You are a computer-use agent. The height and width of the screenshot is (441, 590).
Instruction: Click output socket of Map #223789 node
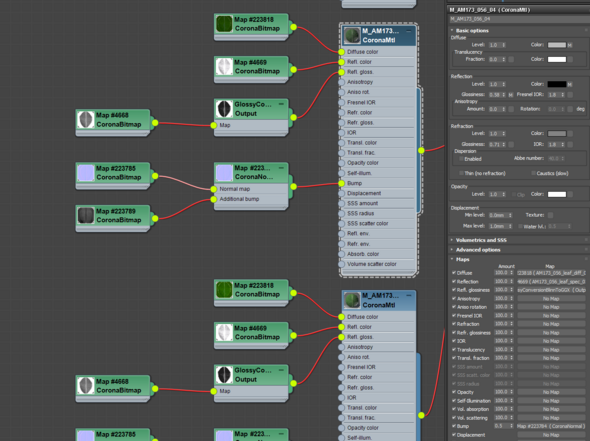pos(155,219)
